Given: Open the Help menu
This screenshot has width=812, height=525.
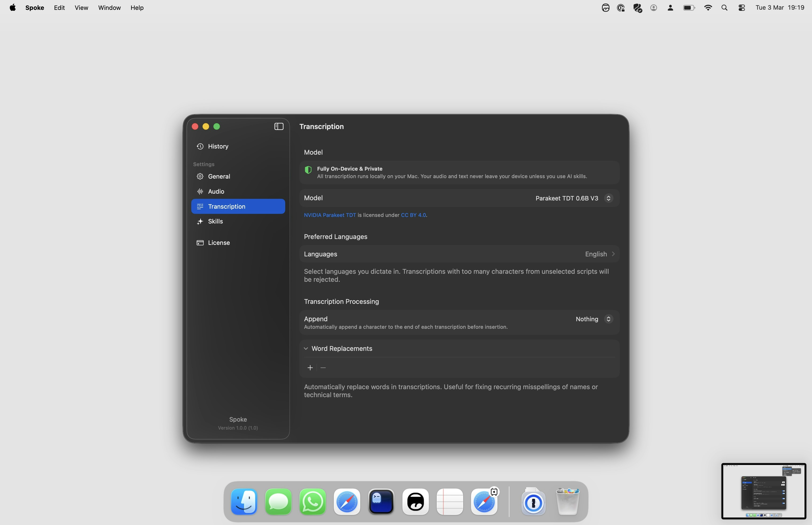Looking at the screenshot, I should pyautogui.click(x=137, y=8).
